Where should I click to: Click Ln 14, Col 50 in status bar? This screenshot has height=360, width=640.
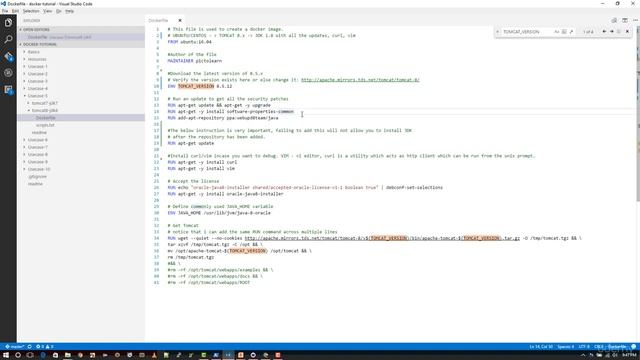(x=541, y=347)
